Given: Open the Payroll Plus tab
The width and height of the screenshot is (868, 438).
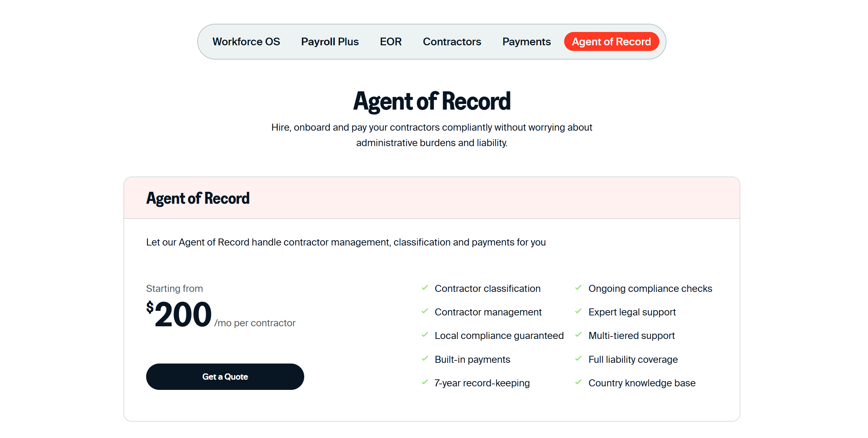Looking at the screenshot, I should [x=329, y=42].
